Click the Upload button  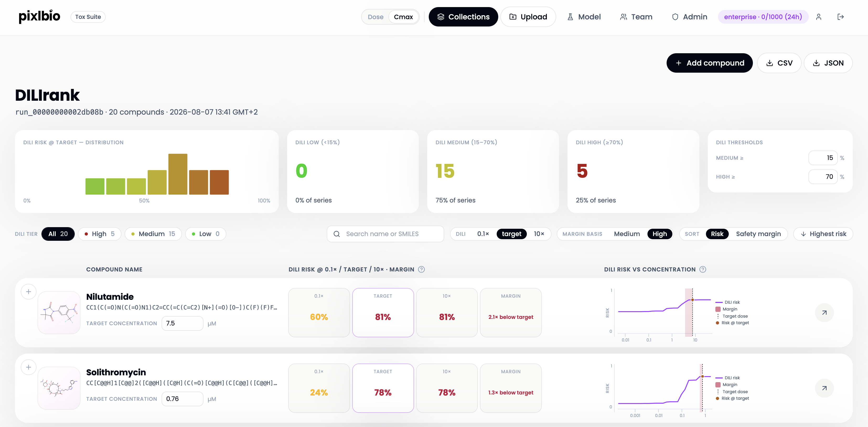(528, 17)
